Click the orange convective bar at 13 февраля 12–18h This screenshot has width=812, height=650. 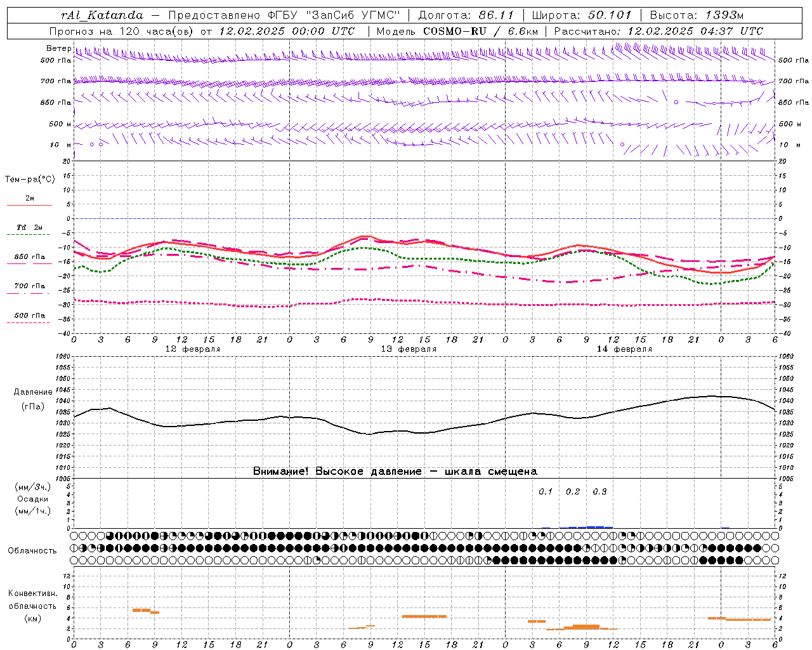point(424,616)
